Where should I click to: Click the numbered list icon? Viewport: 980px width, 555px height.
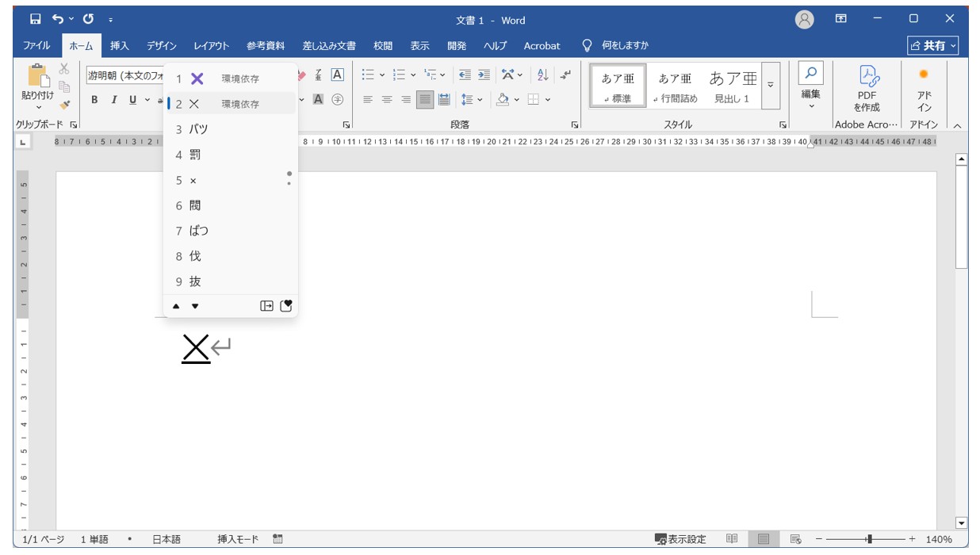400,75
